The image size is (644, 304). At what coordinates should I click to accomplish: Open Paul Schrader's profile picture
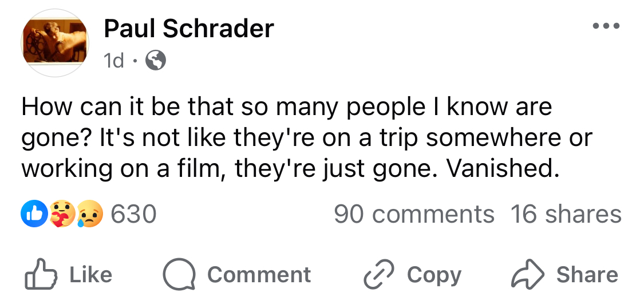(55, 43)
